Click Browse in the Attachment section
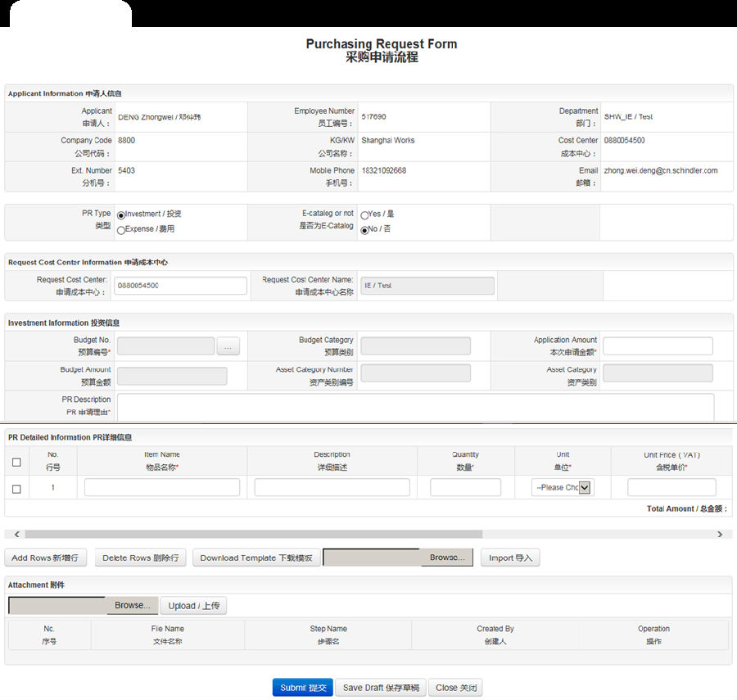Image resolution: width=737 pixels, height=700 pixels. 132,605
